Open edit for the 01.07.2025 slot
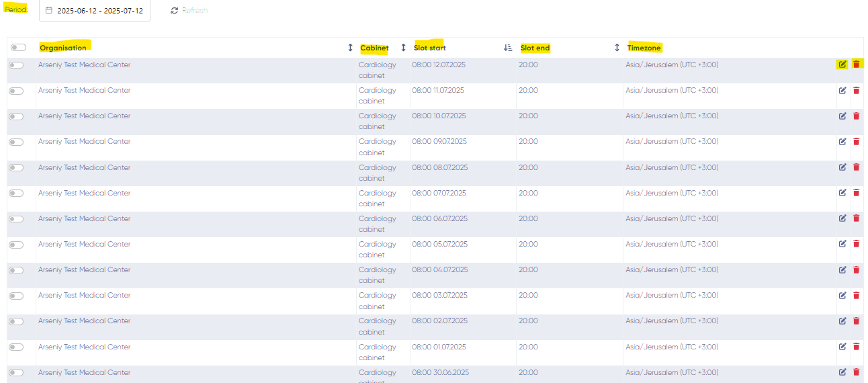This screenshot has width=868, height=383. tap(842, 347)
